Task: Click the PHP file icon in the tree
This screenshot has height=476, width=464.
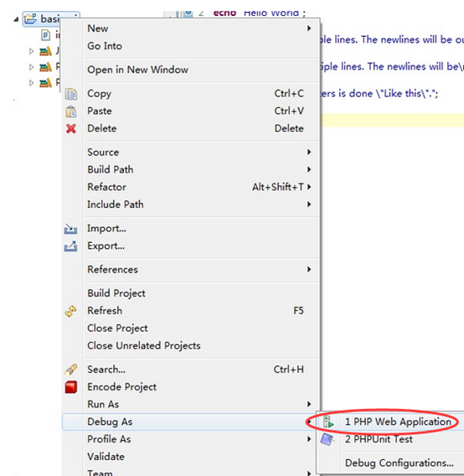Action: 45,35
